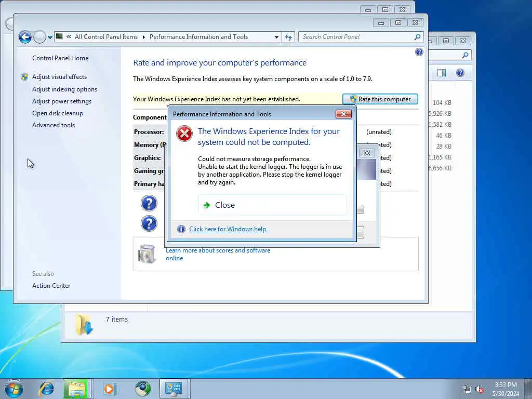Click the help icon in the background Explorer window
The height and width of the screenshot is (399, 532).
460,73
